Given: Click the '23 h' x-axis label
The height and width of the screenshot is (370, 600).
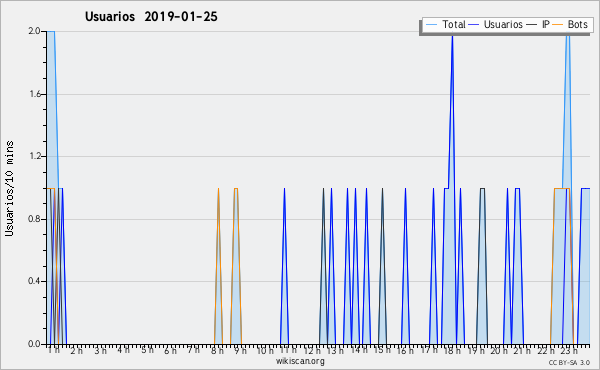Looking at the screenshot, I should [x=569, y=350].
